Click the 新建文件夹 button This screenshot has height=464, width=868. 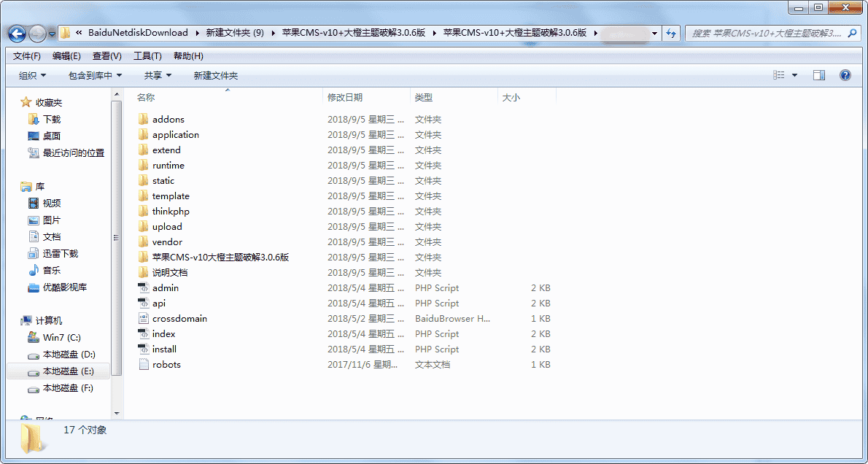click(216, 76)
